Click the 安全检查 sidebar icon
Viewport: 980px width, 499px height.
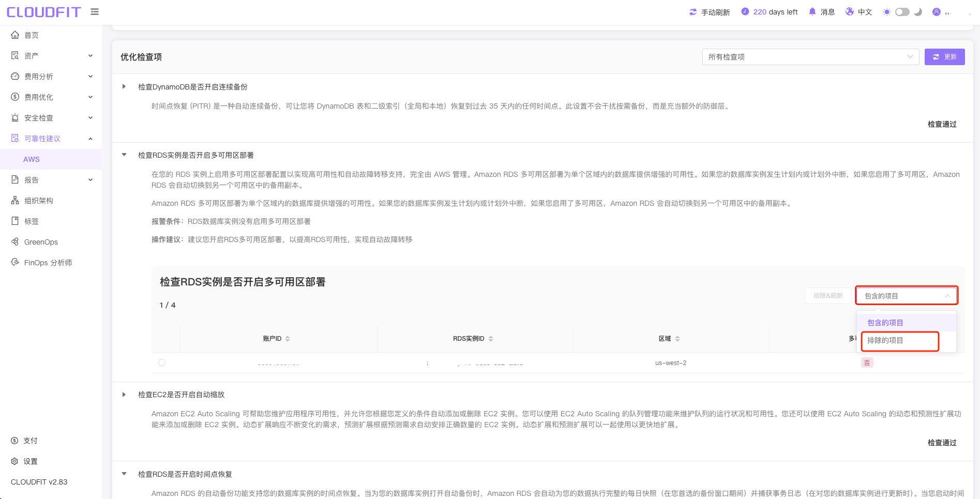pos(15,117)
